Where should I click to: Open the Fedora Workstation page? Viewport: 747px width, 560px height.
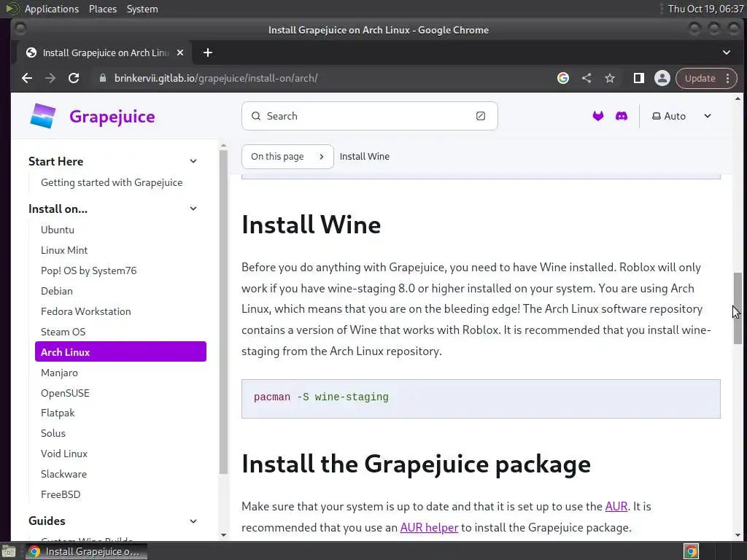tap(86, 311)
